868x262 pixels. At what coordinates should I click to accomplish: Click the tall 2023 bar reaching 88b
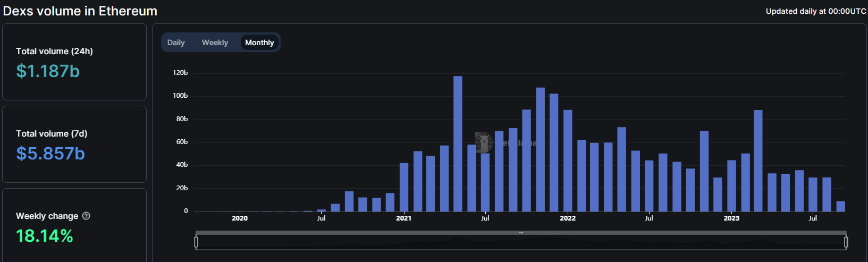coord(758,160)
